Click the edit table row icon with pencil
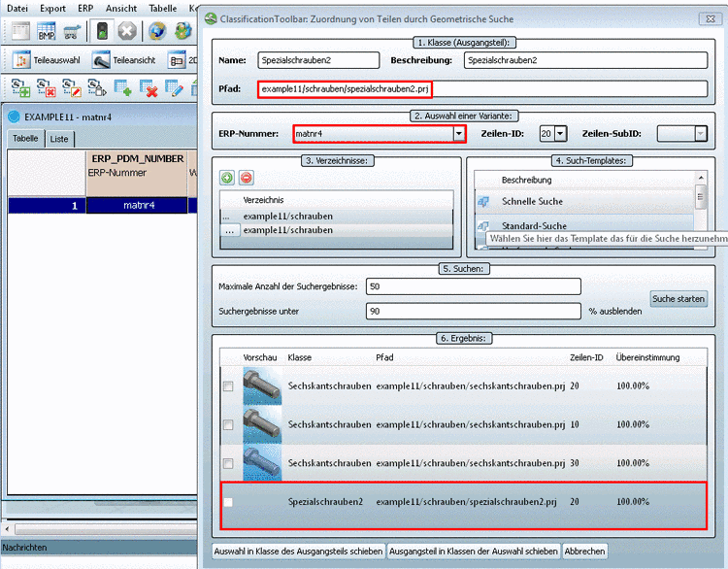The height and width of the screenshot is (569, 728). point(174,87)
